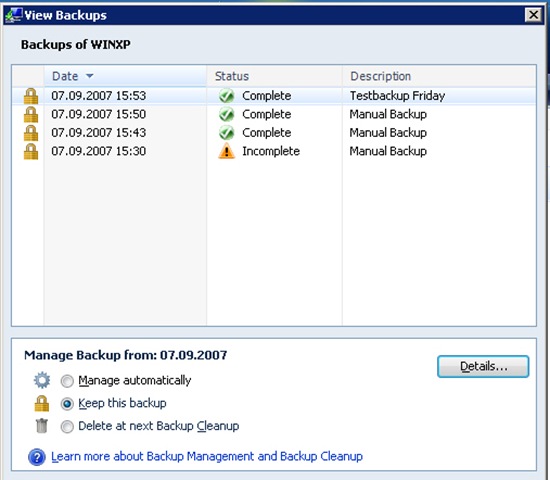Close the View Backups window

[533, 15]
